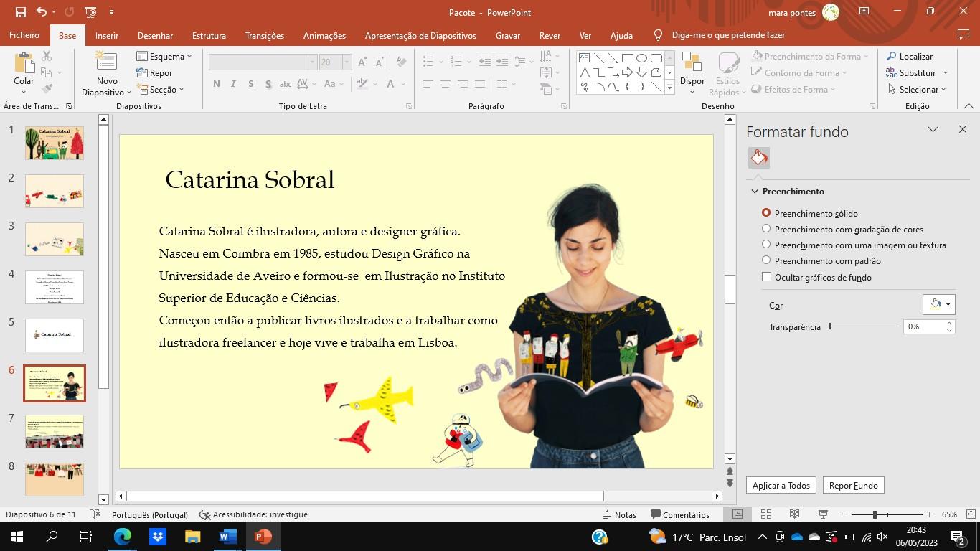
Task: Collapse the Preenchimento section
Action: 755,192
